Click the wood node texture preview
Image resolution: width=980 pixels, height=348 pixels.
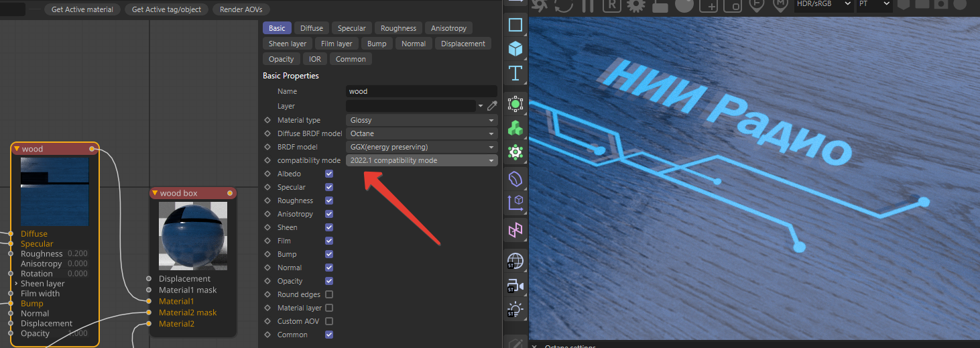(55, 192)
